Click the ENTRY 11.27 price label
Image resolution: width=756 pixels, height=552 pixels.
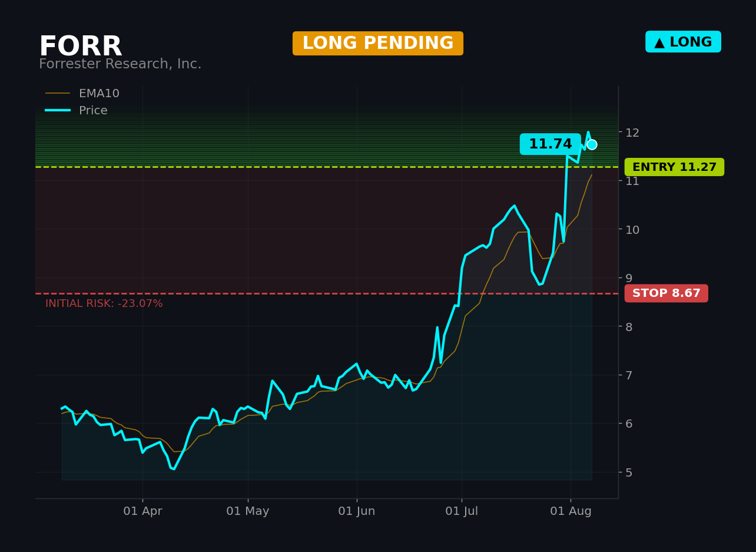[x=674, y=167]
